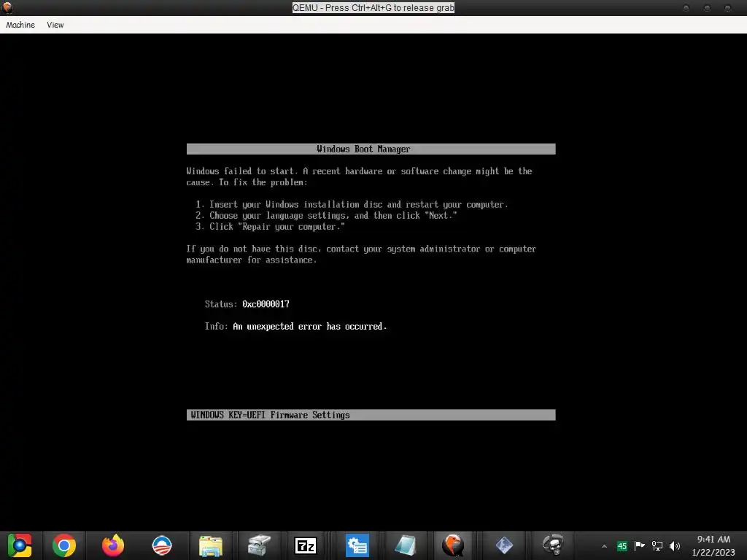
Task: Click the Windows Boot Manager header bar
Action: point(371,149)
